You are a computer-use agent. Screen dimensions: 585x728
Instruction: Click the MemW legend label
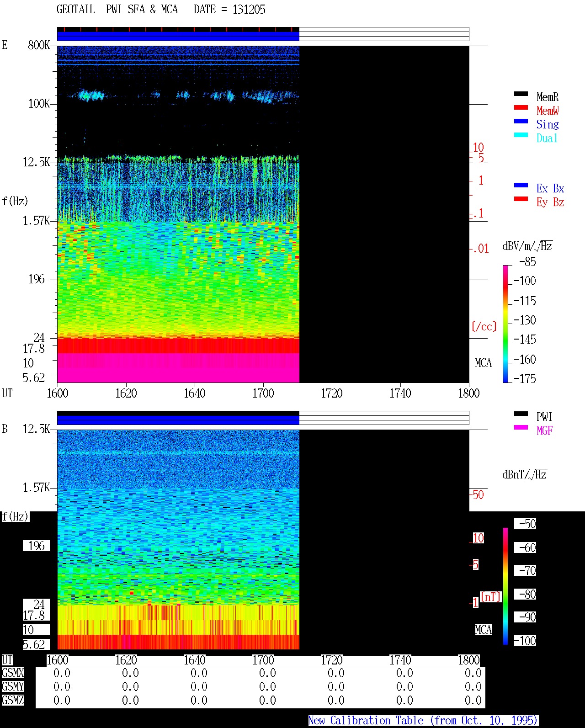548,111
